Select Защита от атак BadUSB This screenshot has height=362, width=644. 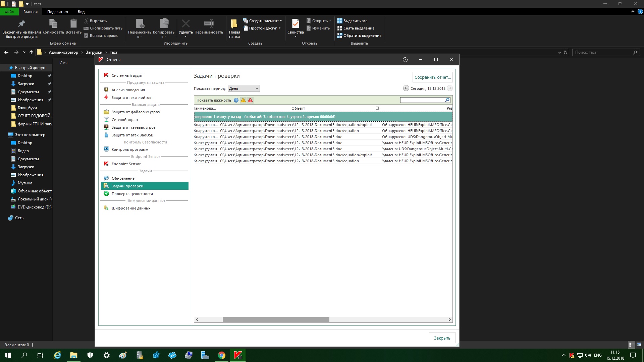click(x=132, y=135)
